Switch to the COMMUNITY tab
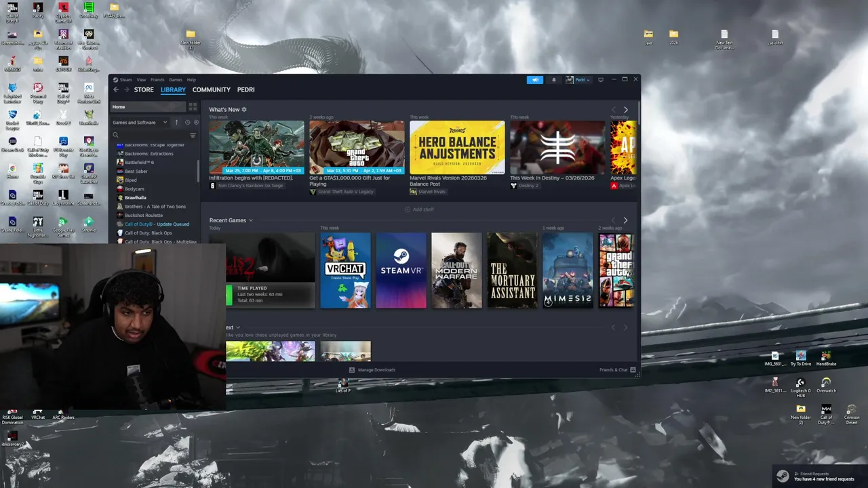868x488 pixels. (x=212, y=89)
